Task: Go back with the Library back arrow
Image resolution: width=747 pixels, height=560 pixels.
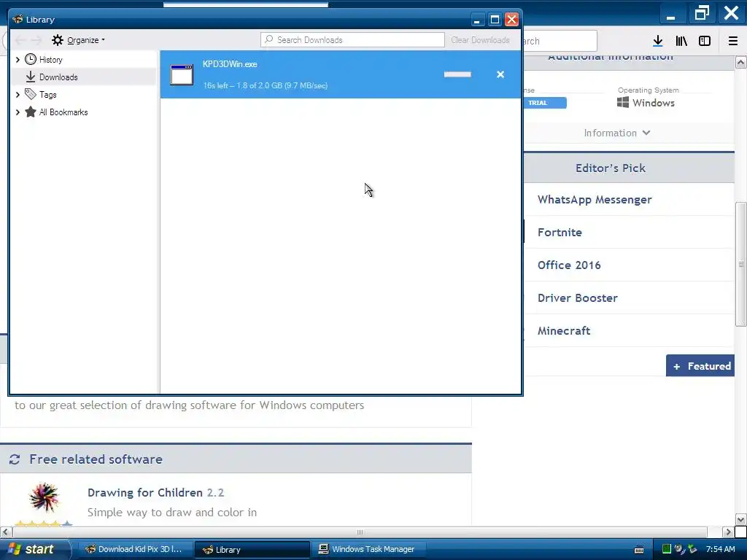Action: (x=20, y=40)
